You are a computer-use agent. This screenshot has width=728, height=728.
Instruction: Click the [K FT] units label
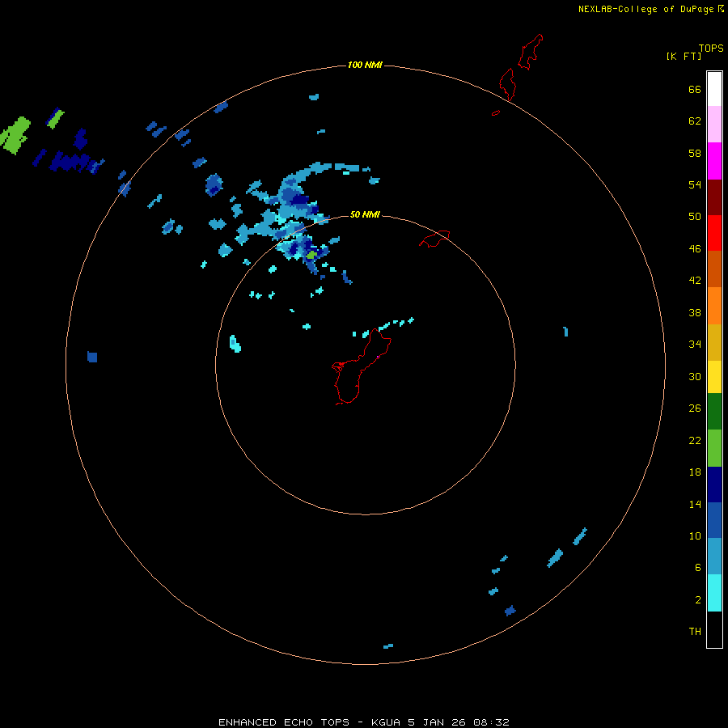(684, 56)
